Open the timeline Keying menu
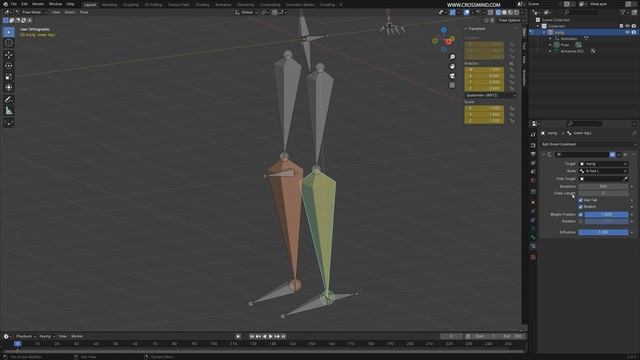 point(46,336)
